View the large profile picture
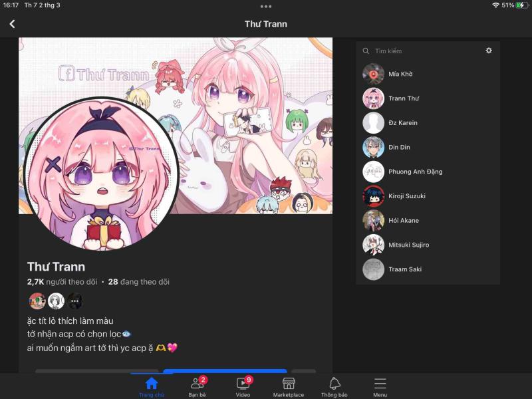 pos(101,174)
